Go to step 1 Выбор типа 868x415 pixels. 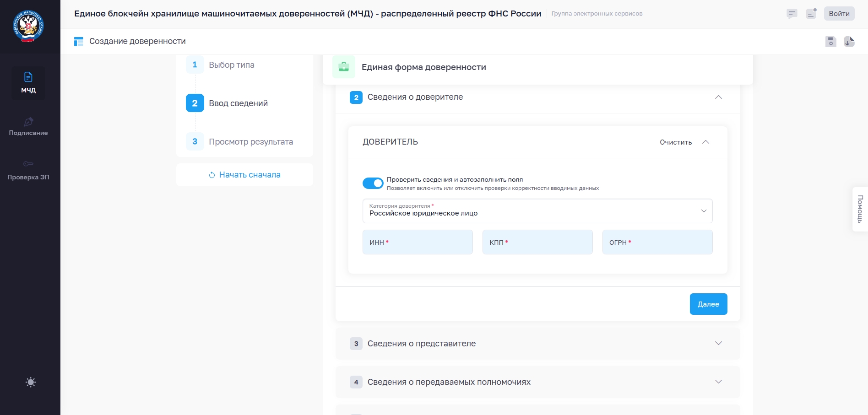[x=231, y=65]
